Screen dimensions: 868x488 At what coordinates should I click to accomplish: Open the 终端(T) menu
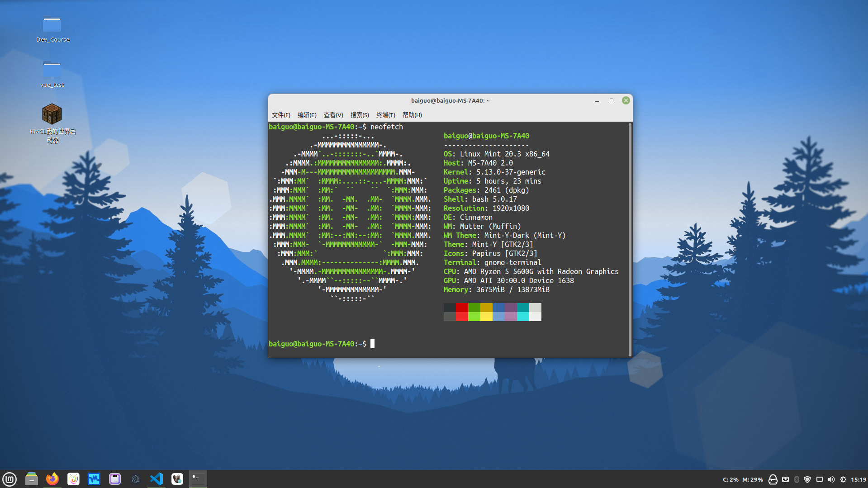point(385,115)
